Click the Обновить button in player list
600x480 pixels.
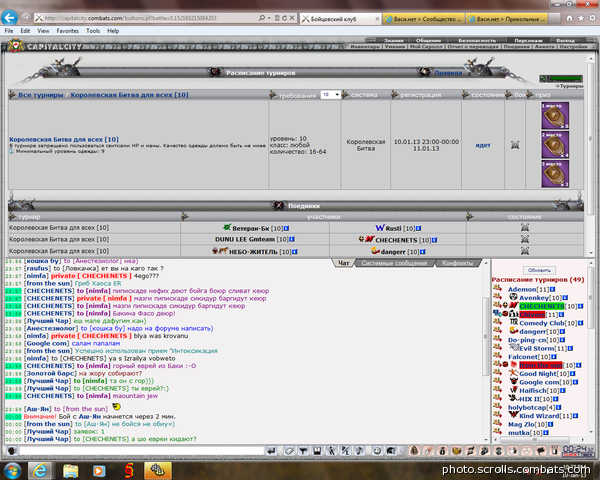tap(539, 270)
